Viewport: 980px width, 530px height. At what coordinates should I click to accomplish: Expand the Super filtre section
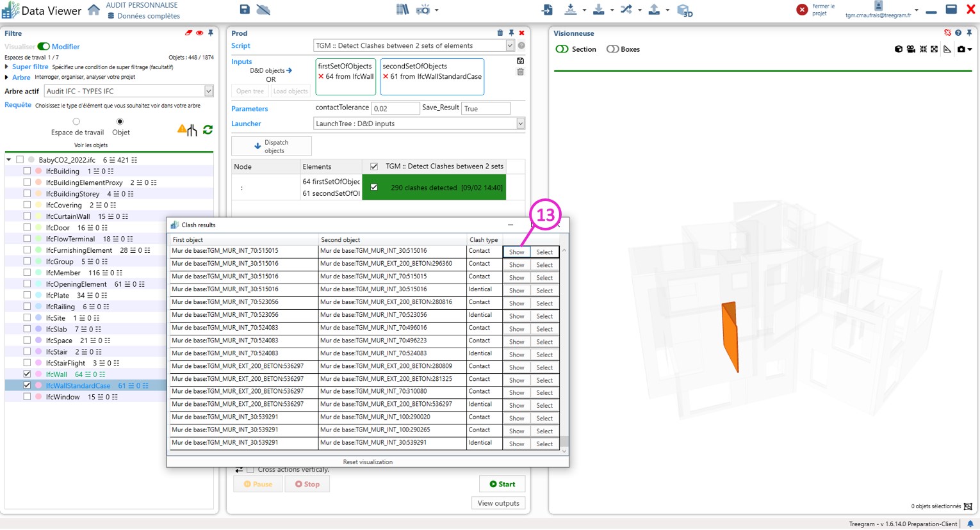(7, 67)
